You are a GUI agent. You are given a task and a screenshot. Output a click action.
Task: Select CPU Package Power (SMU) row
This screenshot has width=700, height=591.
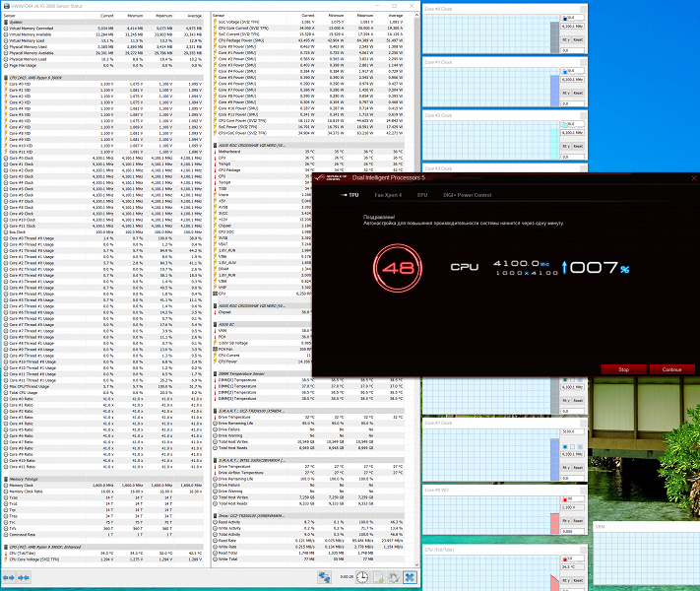(x=309, y=40)
